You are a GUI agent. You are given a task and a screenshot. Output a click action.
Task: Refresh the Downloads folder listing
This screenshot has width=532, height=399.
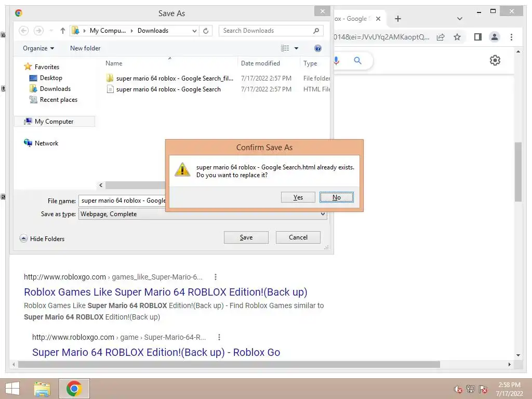(x=206, y=31)
